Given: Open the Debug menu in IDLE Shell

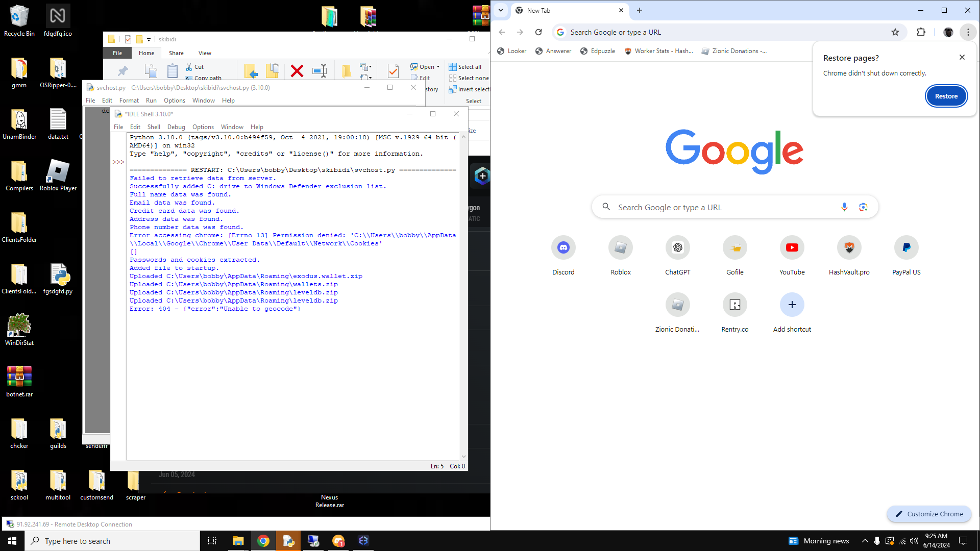Looking at the screenshot, I should (x=176, y=127).
